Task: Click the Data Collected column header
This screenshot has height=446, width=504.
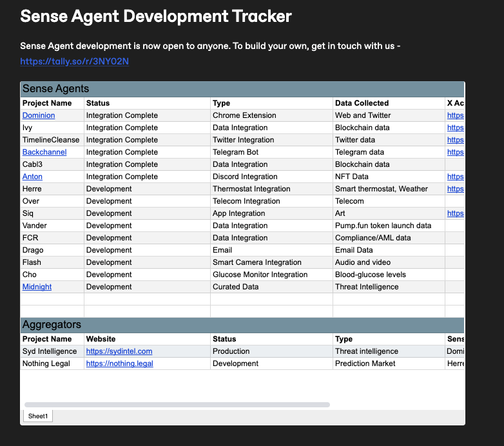Action: point(362,103)
